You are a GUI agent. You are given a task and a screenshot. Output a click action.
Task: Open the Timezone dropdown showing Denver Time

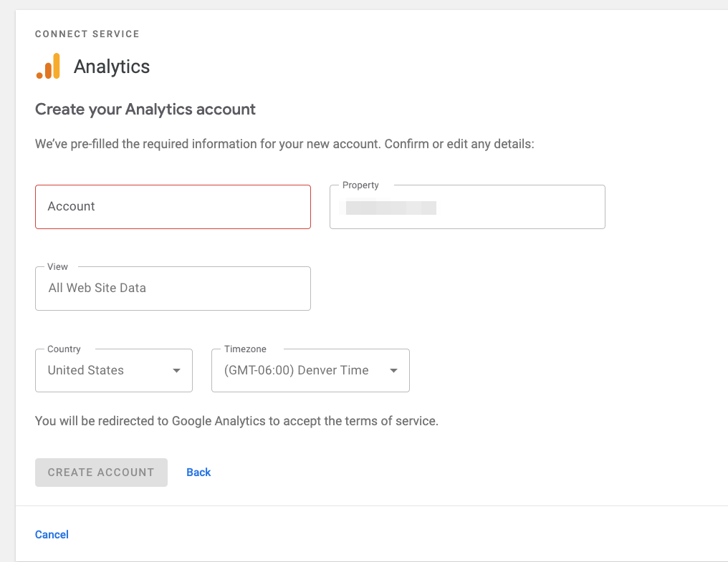(310, 370)
